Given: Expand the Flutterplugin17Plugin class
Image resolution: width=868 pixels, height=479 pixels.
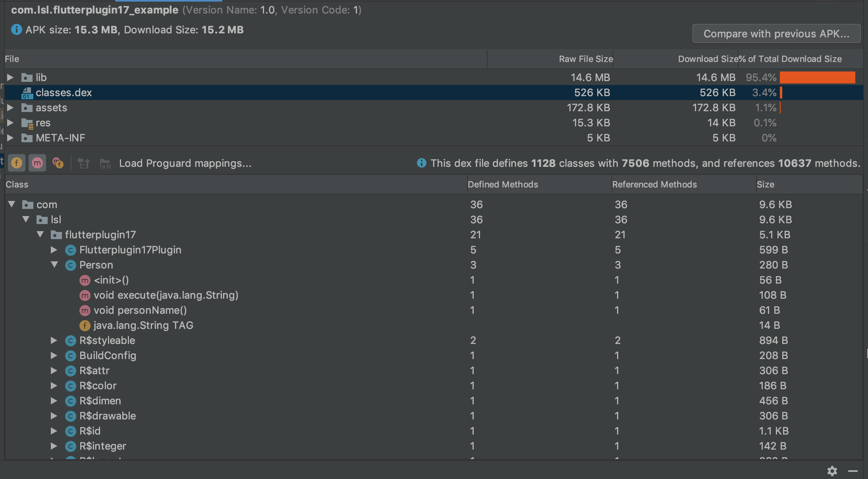Looking at the screenshot, I should point(54,250).
